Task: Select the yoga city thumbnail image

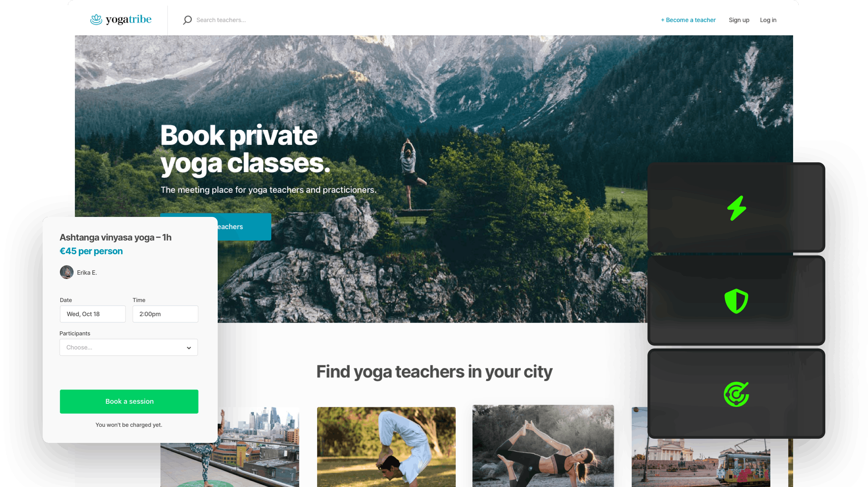Action: point(229,446)
